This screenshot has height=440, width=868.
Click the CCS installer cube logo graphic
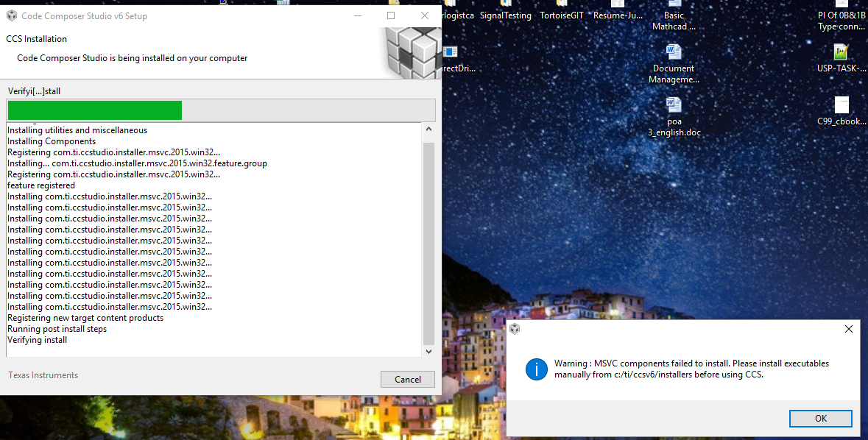[413, 52]
